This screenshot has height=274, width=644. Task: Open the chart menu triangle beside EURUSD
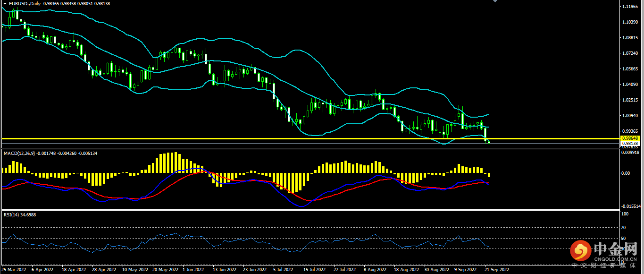pos(5,3)
